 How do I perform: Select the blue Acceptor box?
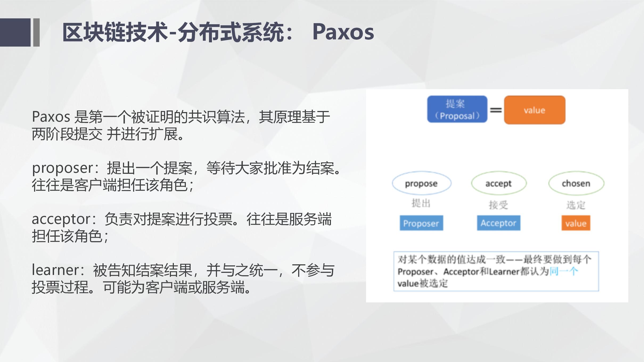pos(498,224)
